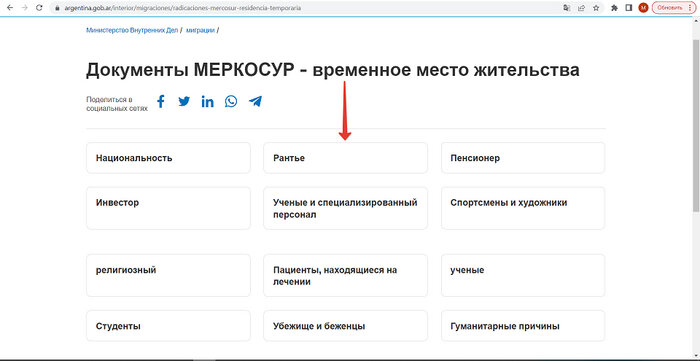Viewport: 700px width, 361px height.
Task: Open the ученые card
Action: [523, 276]
